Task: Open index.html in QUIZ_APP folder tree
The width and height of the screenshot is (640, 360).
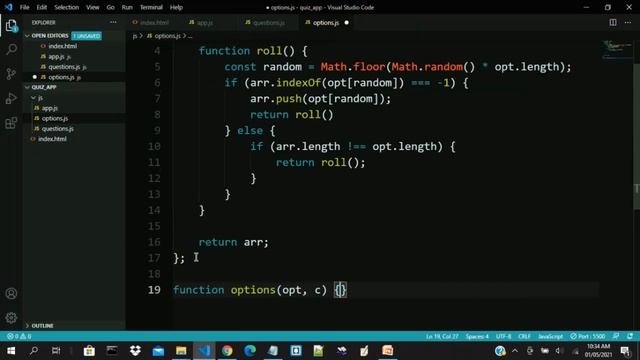Action: (52, 139)
